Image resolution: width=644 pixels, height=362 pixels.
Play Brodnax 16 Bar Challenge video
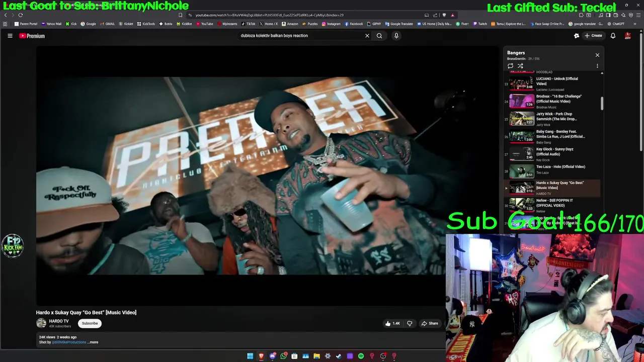[x=552, y=102]
